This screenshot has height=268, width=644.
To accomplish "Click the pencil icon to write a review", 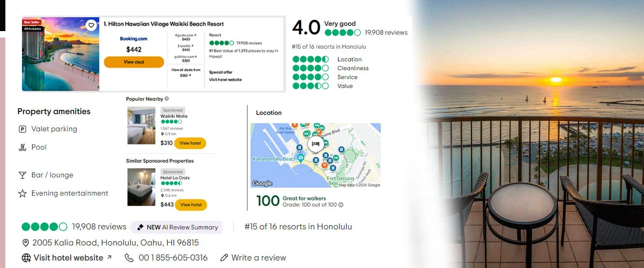I will (x=224, y=258).
